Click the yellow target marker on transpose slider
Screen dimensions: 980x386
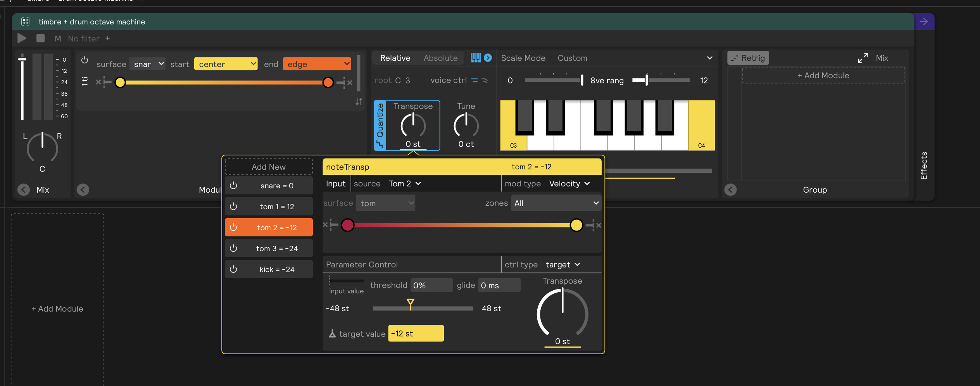(x=411, y=303)
